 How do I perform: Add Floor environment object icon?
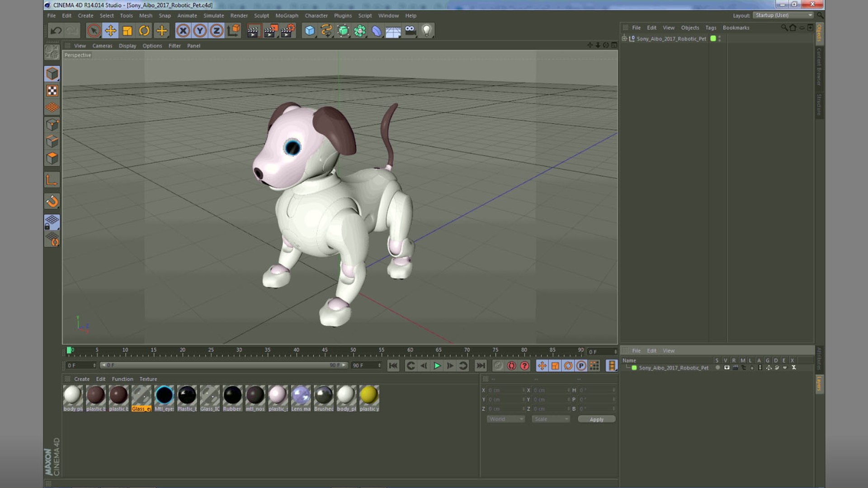(x=393, y=31)
